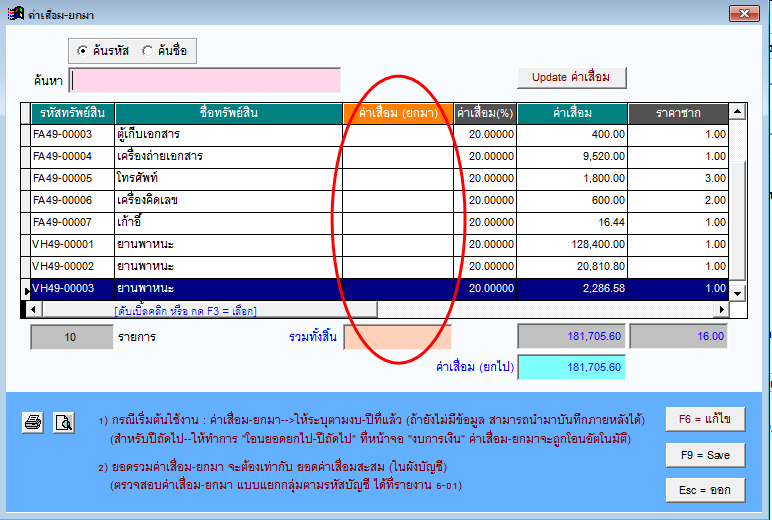
Task: Click depreciation value 1,800.00
Action: coord(604,178)
